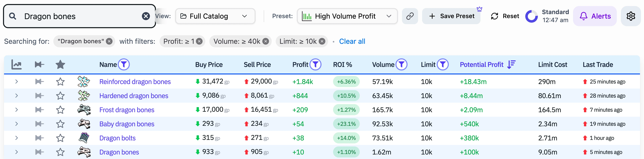
Task: Click the Reset button
Action: [505, 16]
